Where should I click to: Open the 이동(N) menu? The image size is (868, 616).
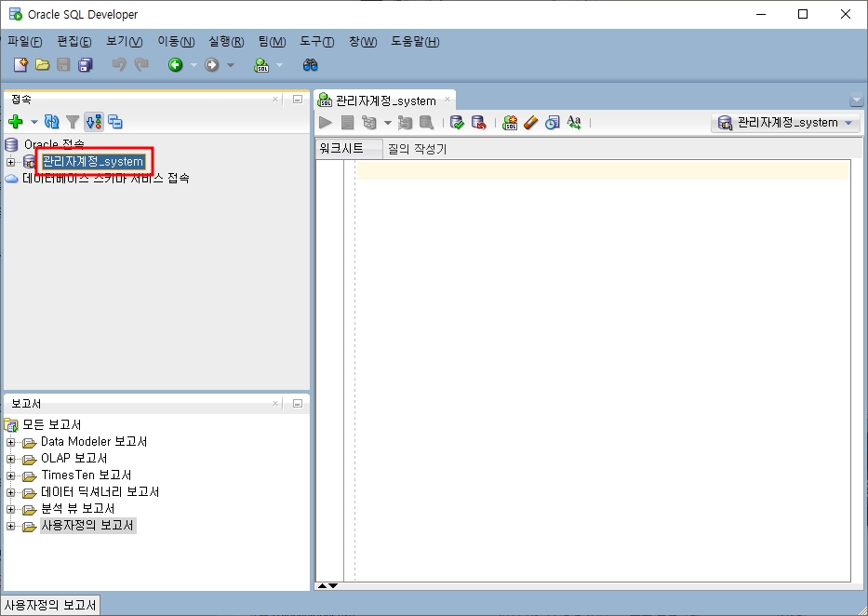176,42
